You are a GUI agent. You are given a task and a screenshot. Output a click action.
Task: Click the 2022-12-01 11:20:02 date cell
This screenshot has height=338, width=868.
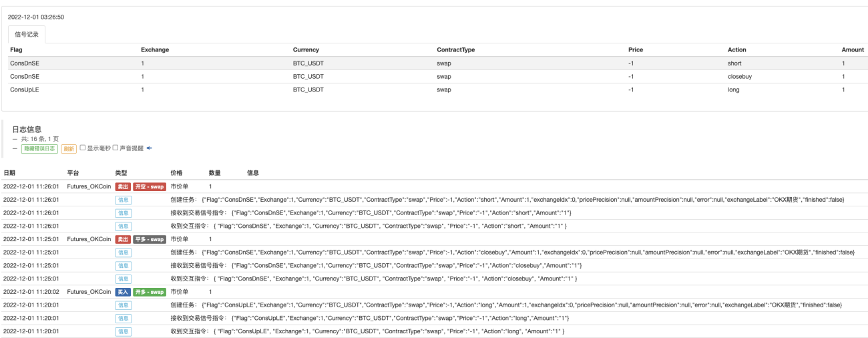(31, 292)
